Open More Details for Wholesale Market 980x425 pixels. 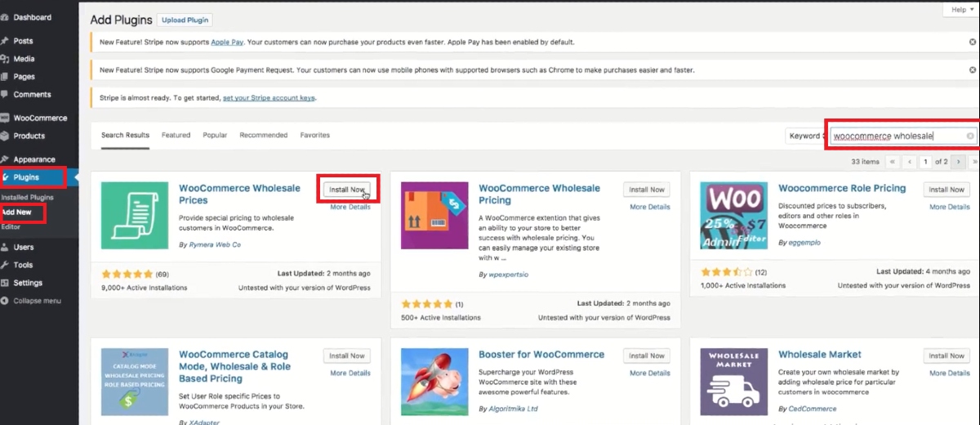[x=950, y=373]
